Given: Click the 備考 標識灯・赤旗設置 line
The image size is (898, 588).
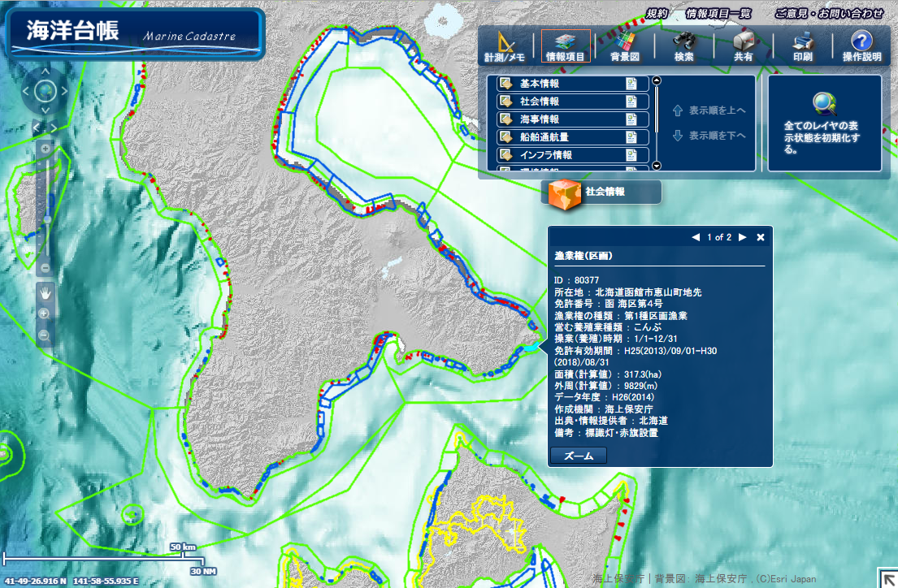Looking at the screenshot, I should coord(606,433).
